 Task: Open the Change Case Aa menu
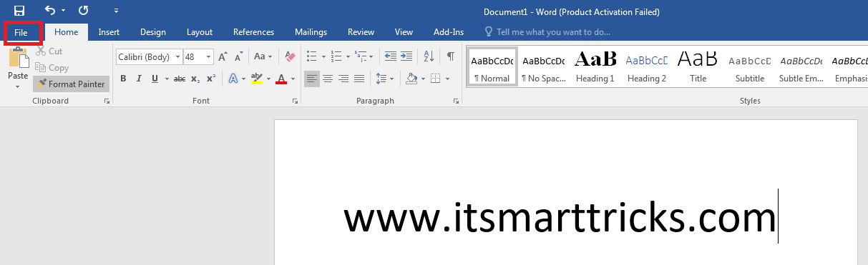(262, 56)
